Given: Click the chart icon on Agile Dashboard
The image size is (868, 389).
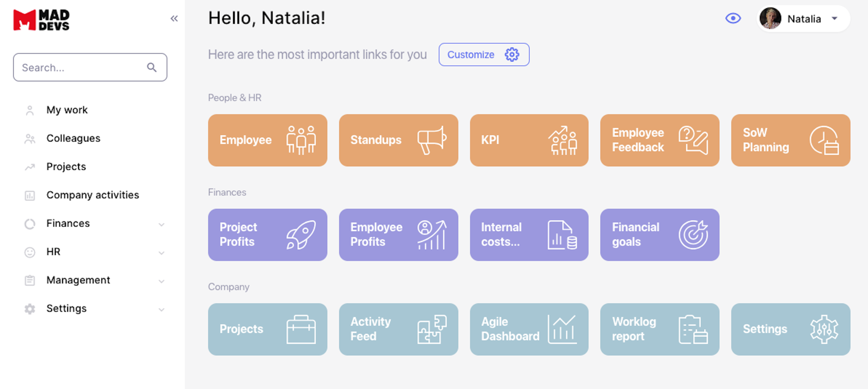Looking at the screenshot, I should coord(562,329).
